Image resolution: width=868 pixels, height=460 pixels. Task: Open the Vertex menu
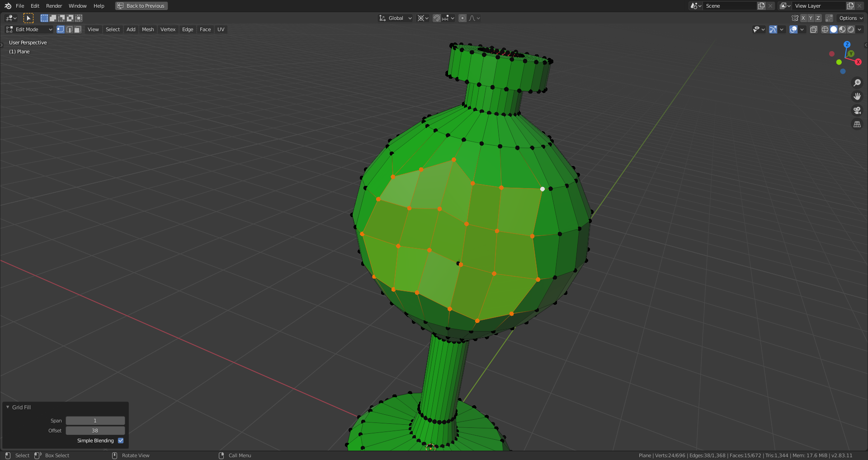pos(168,29)
